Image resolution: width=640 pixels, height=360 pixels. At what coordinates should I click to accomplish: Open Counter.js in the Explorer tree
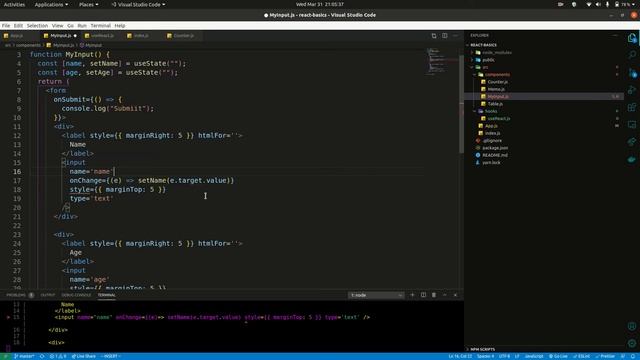coord(497,82)
